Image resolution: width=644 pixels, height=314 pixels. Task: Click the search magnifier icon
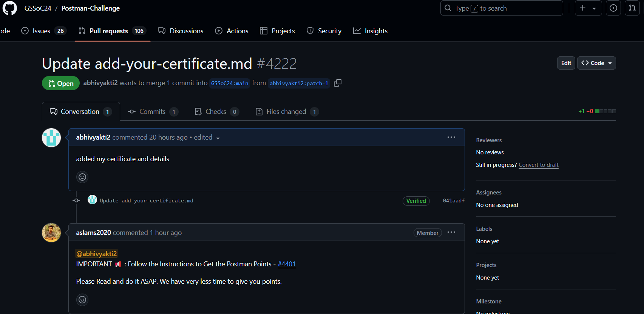(x=448, y=8)
